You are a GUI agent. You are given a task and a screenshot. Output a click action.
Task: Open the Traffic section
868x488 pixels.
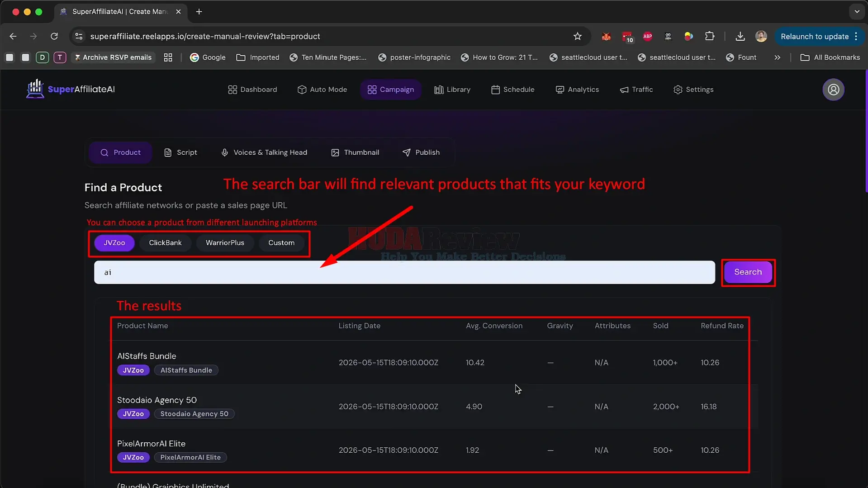pyautogui.click(x=636, y=90)
